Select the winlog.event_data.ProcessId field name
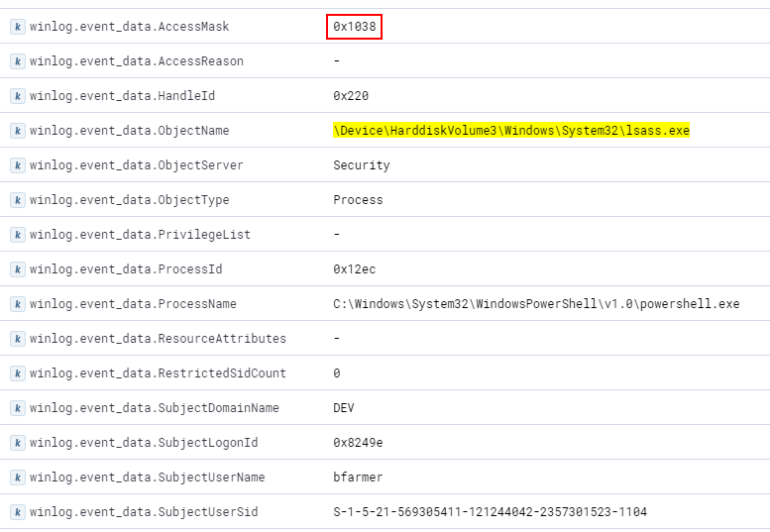Viewport: 770px width, 532px height. click(x=126, y=269)
